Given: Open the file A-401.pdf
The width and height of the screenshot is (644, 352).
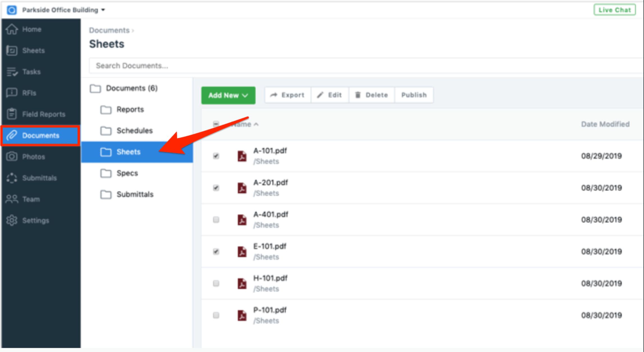Looking at the screenshot, I should coord(271,215).
